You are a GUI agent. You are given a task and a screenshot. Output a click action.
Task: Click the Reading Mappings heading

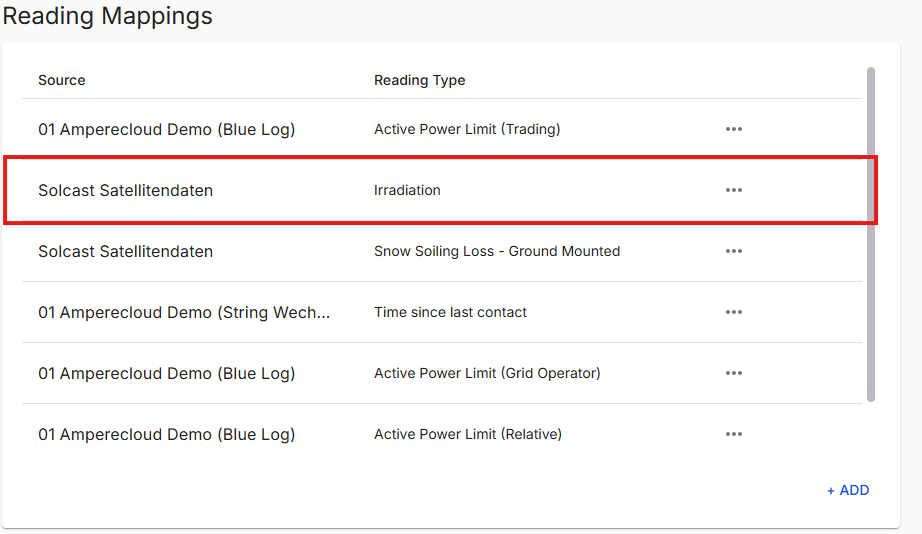coord(108,16)
